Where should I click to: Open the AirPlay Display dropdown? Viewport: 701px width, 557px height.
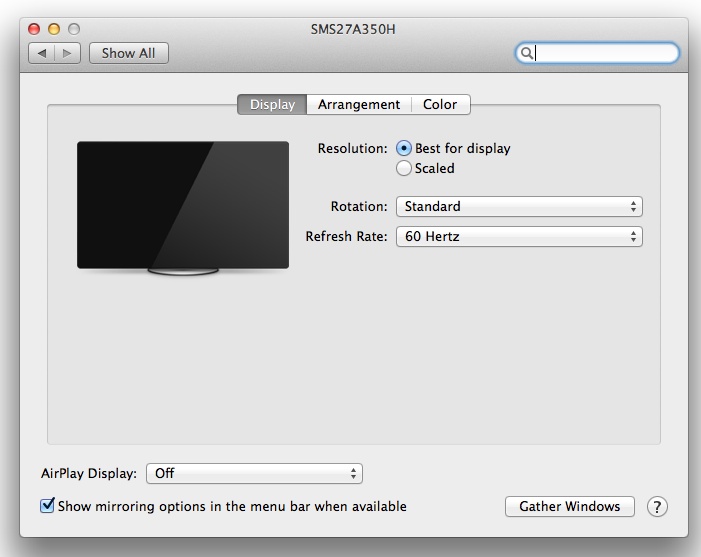pyautogui.click(x=254, y=474)
